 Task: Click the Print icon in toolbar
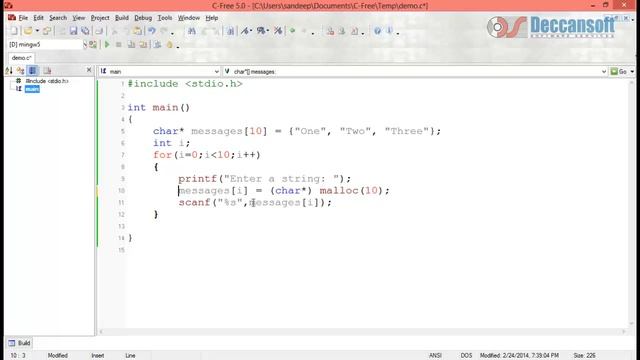[99, 31]
